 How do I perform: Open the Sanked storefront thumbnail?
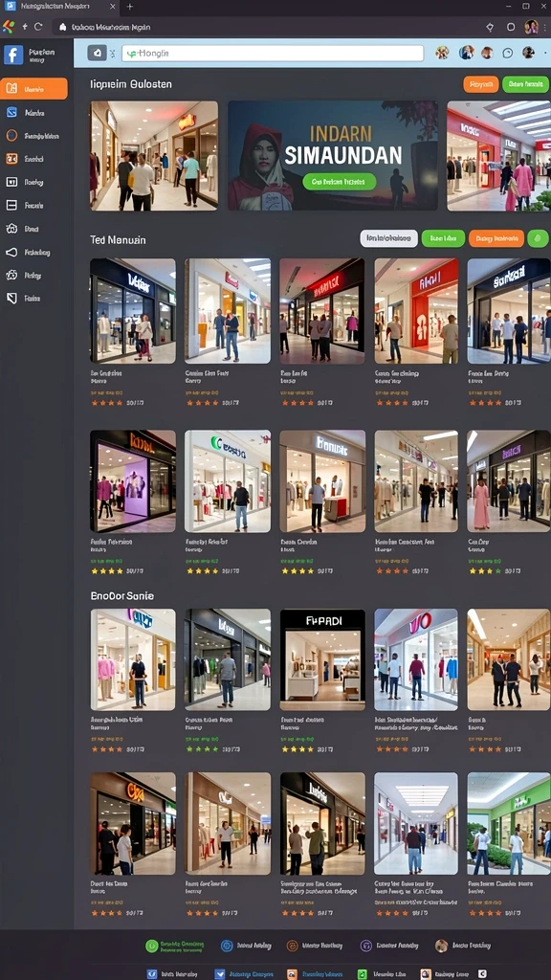click(x=509, y=311)
